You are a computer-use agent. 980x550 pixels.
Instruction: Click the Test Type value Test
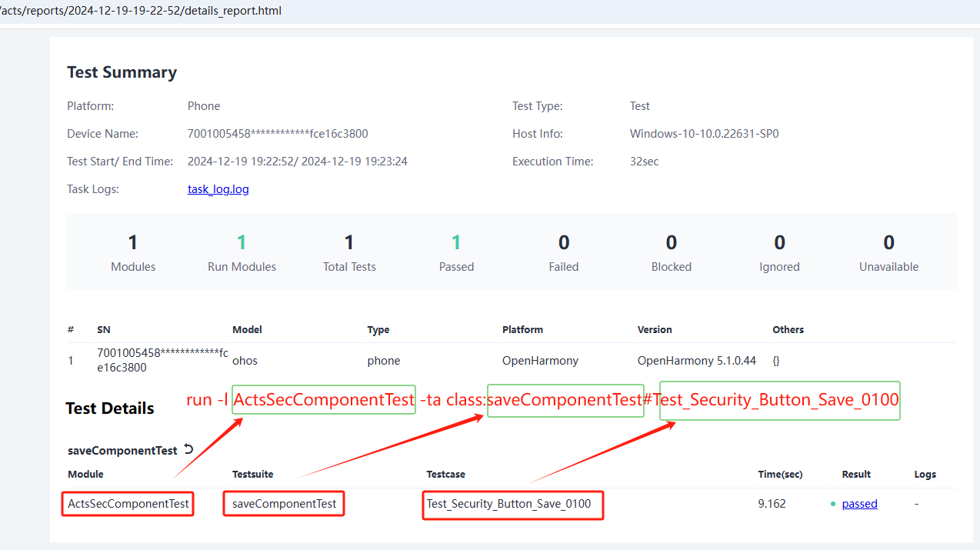click(x=639, y=106)
